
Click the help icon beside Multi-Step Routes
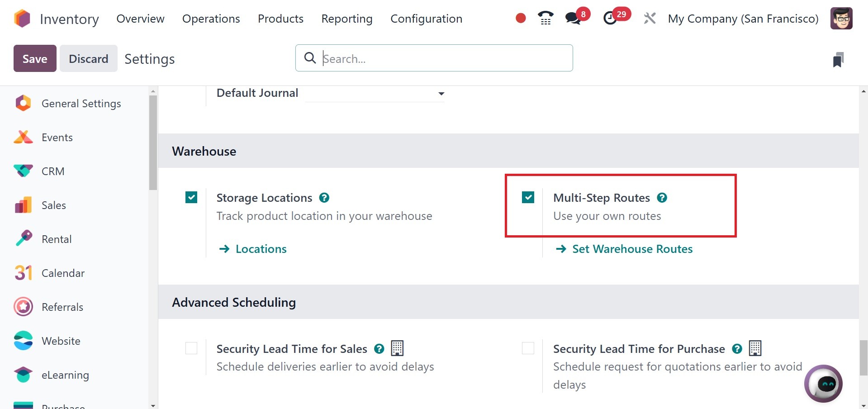[x=662, y=198]
